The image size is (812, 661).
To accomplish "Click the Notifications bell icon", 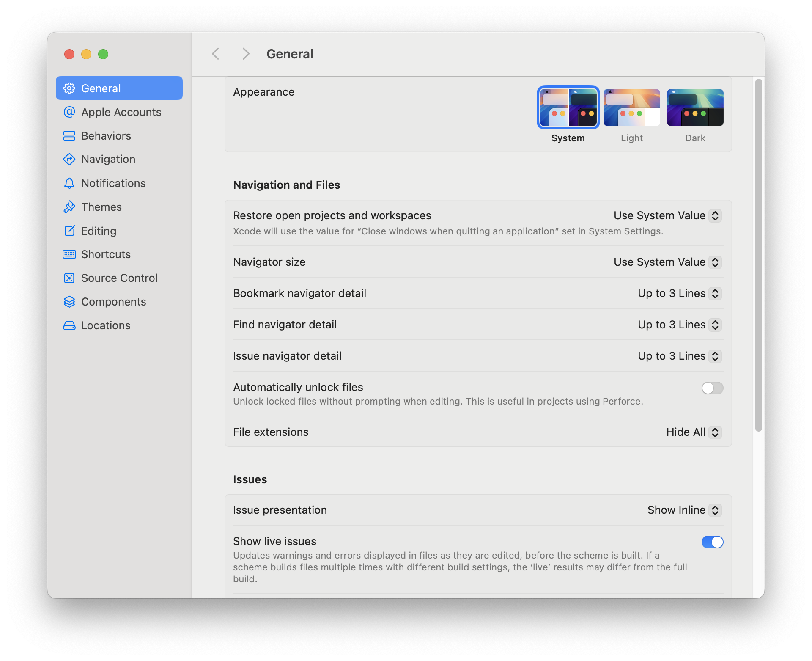I will tap(69, 183).
